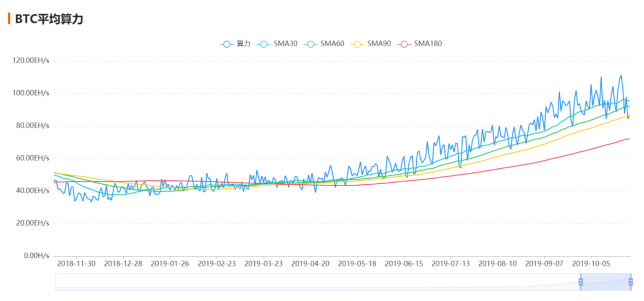
Task: Hide the 算力 series via its label
Action: point(243,44)
